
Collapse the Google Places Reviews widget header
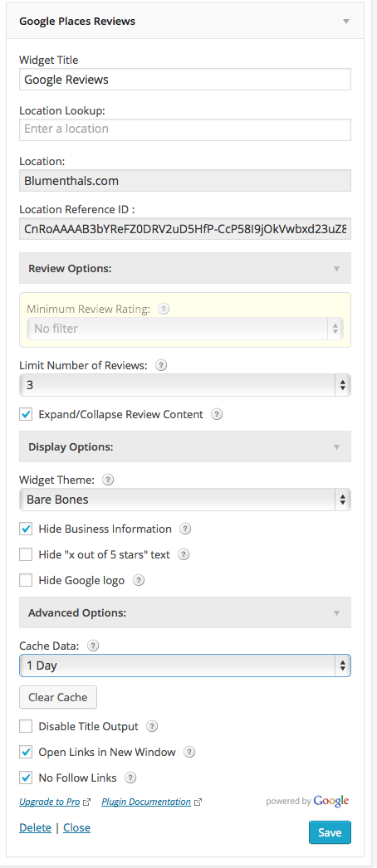click(185, 22)
